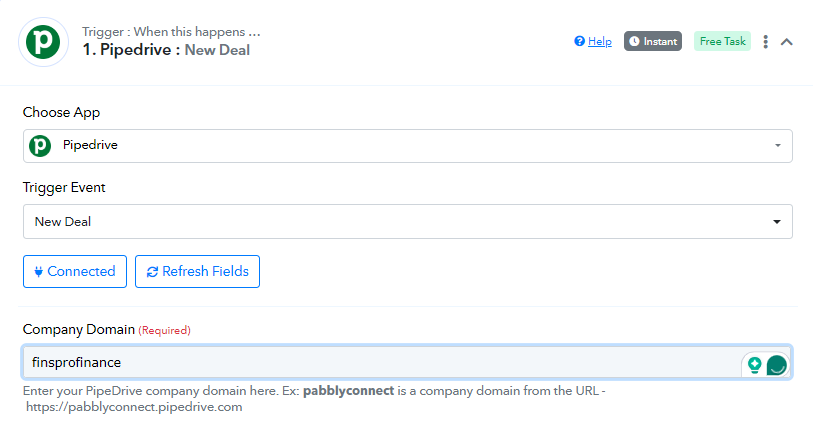Click the Free Task badge
813x429 pixels.
pyautogui.click(x=722, y=41)
